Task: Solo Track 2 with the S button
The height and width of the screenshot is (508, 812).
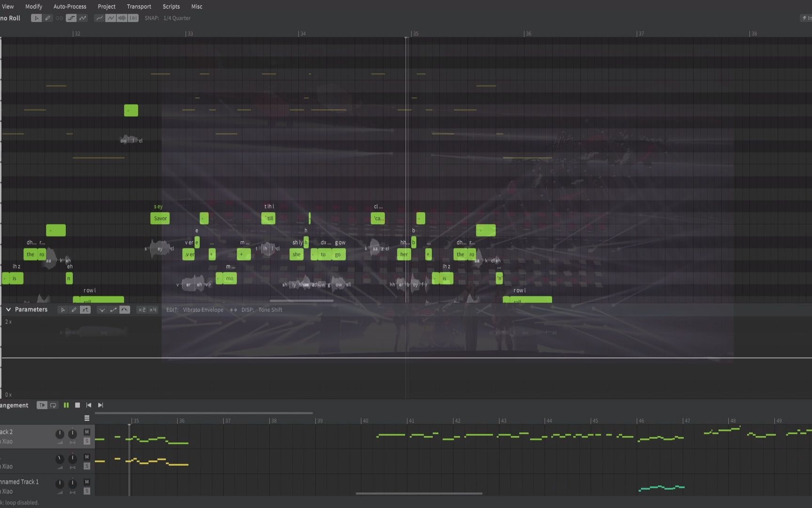Action: 86,441
